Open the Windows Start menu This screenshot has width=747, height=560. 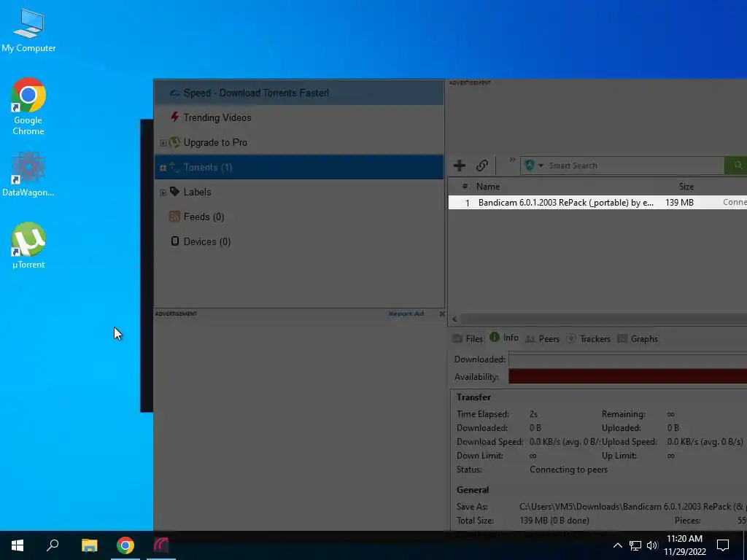18,545
